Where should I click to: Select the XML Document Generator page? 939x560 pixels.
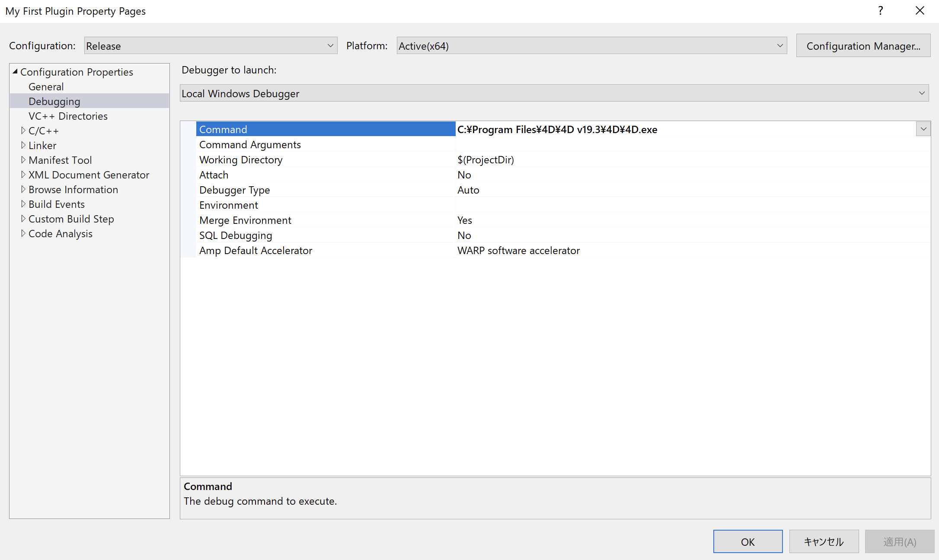click(89, 175)
